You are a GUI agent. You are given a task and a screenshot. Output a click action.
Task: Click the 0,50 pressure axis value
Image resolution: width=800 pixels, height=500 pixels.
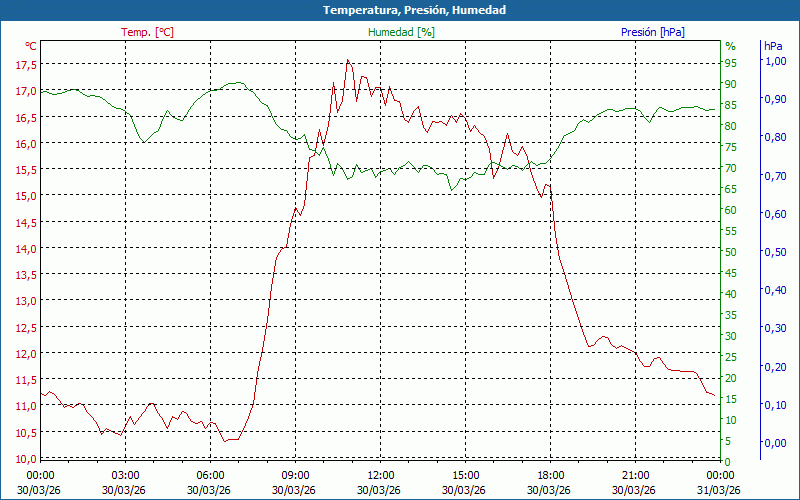point(775,252)
